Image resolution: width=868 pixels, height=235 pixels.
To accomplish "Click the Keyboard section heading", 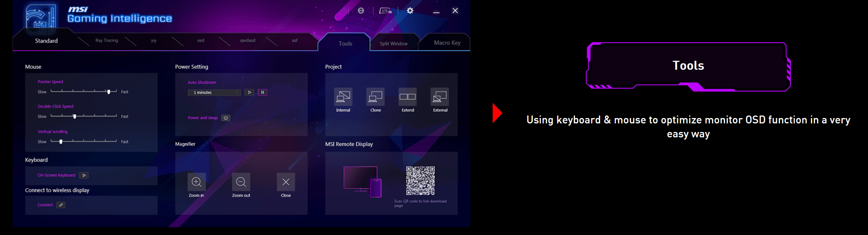I will (x=36, y=160).
